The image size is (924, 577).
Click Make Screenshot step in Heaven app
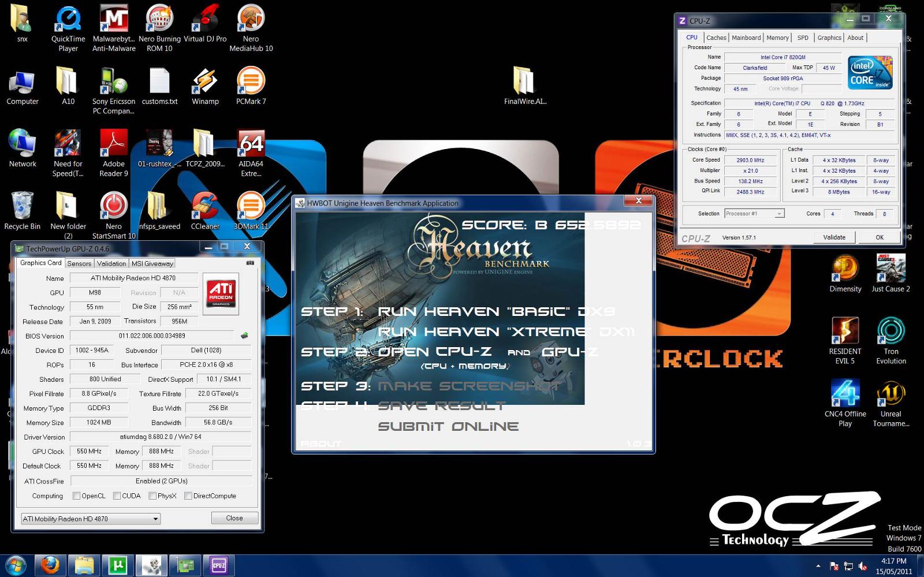[468, 386]
